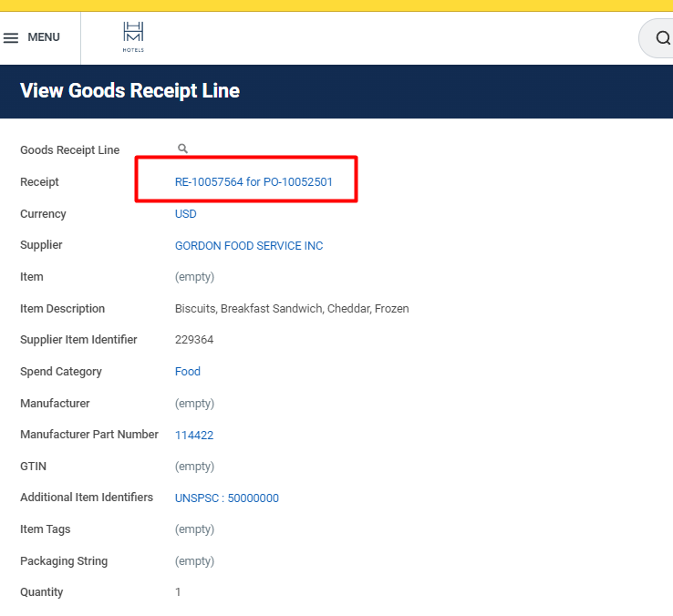The image size is (673, 616).
Task: Open the HM Hotels logo home link
Action: [x=133, y=37]
